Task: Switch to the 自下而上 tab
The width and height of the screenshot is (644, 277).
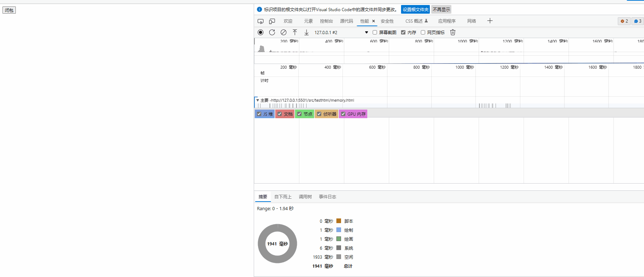Action: point(283,197)
